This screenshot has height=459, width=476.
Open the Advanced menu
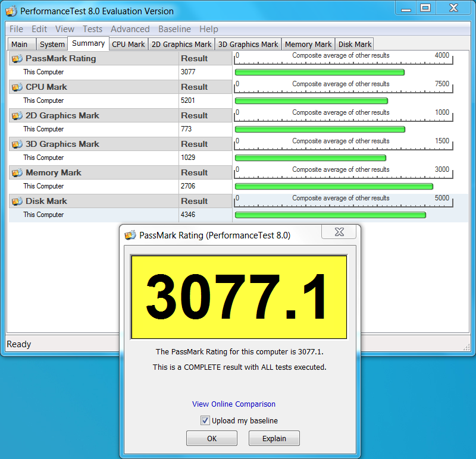(x=130, y=29)
